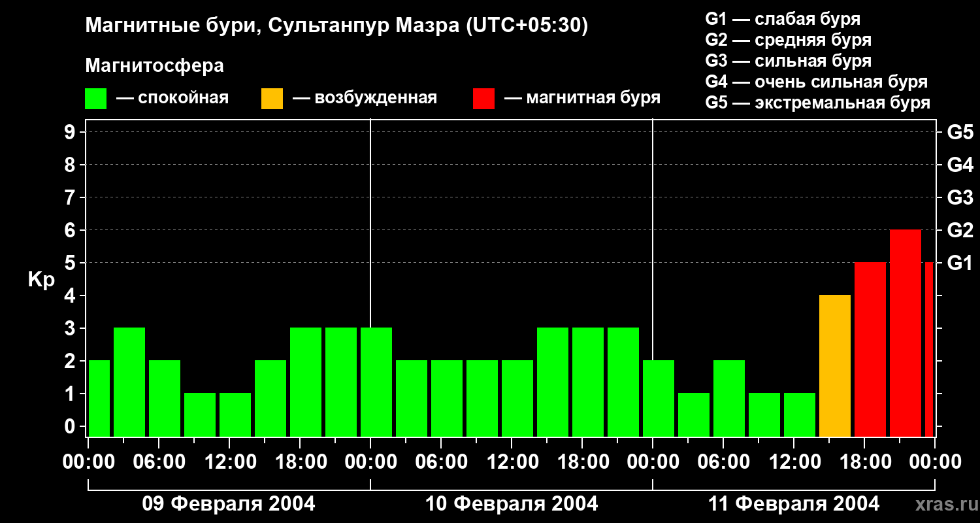Click the green 21:00–00:00 bar on 10 Февраля

(623, 382)
